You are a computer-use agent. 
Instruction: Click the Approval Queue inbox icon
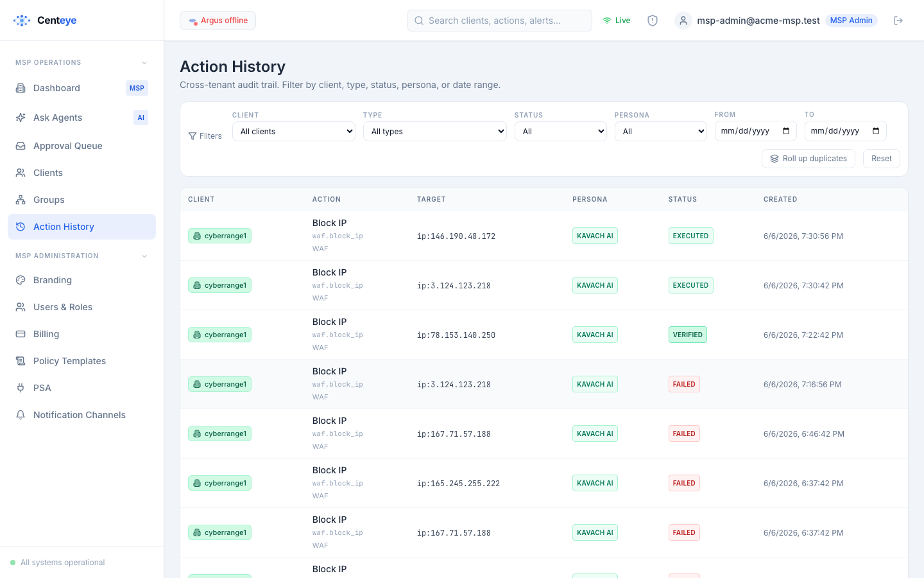[x=21, y=146]
